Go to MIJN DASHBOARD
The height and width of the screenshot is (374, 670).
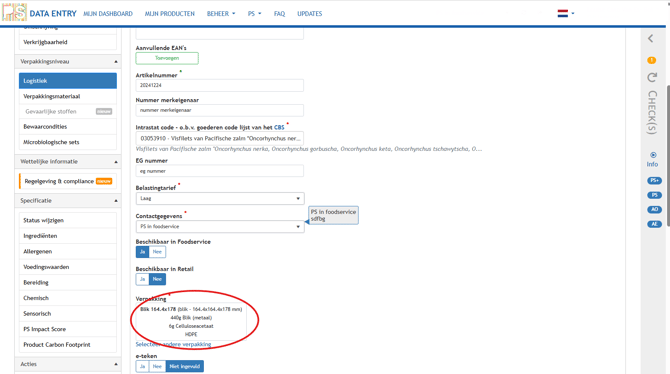[x=108, y=14]
